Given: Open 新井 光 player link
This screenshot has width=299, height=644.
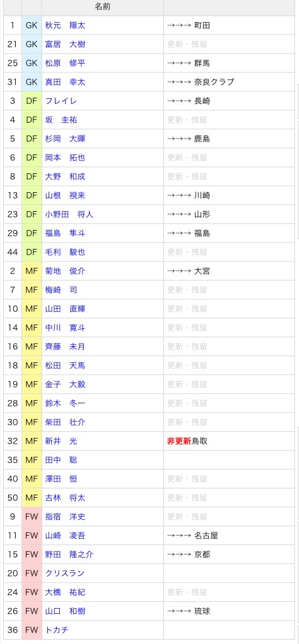Looking at the screenshot, I should click(x=61, y=441).
